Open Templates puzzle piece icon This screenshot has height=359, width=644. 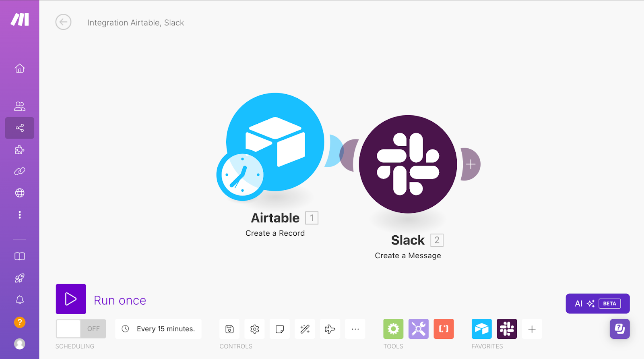(x=20, y=150)
